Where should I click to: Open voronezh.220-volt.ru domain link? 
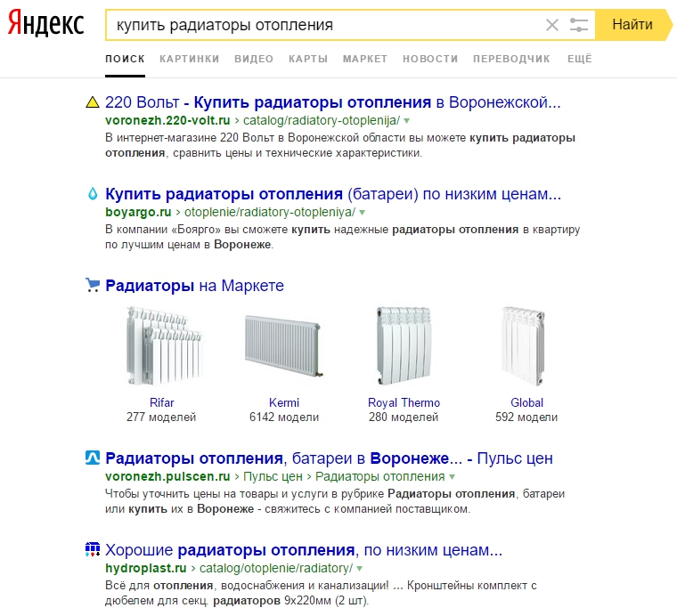coord(167,120)
